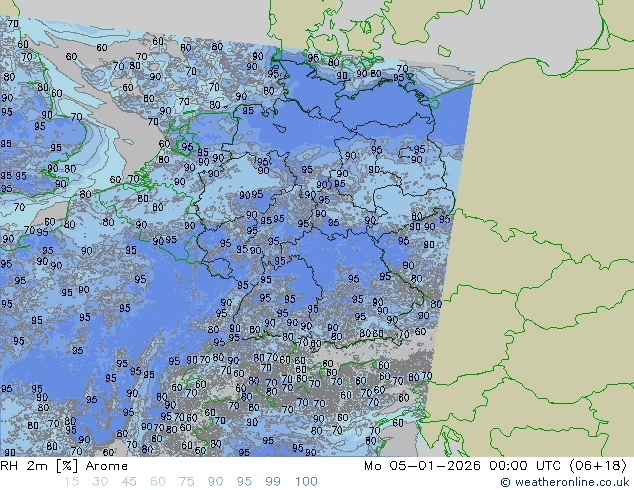Select legend value 45 in the color scale
The height and width of the screenshot is (490, 634).
(129, 482)
